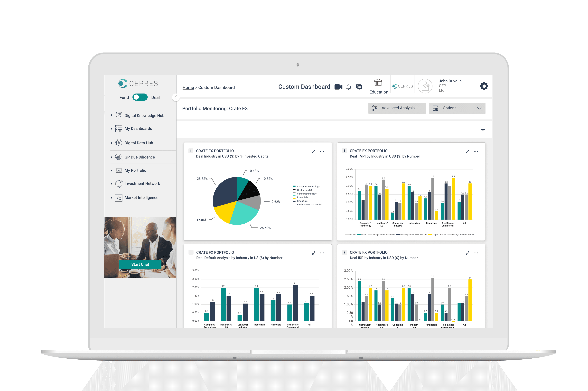The height and width of the screenshot is (391, 588).
Task: Open the Options dropdown
Action: (457, 108)
